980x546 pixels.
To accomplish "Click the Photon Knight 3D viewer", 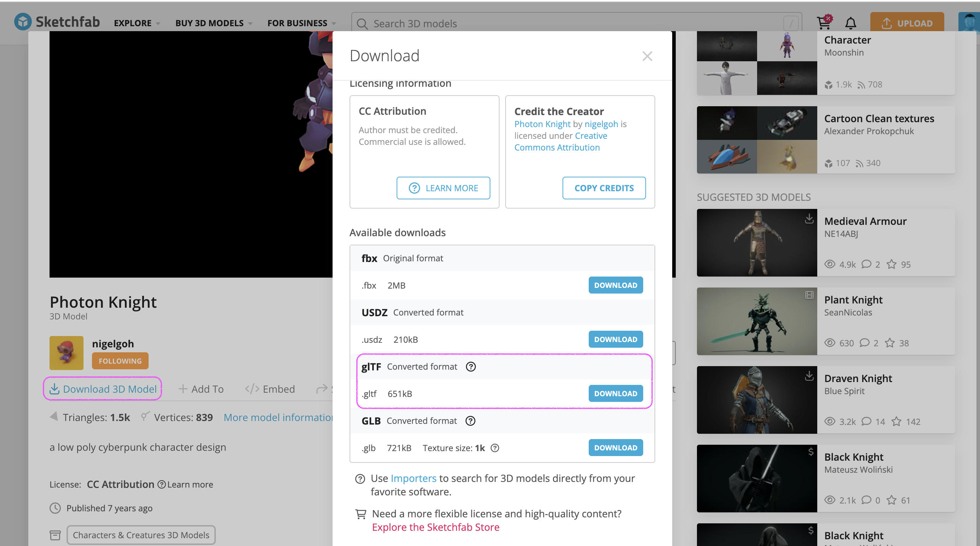I will click(x=191, y=154).
